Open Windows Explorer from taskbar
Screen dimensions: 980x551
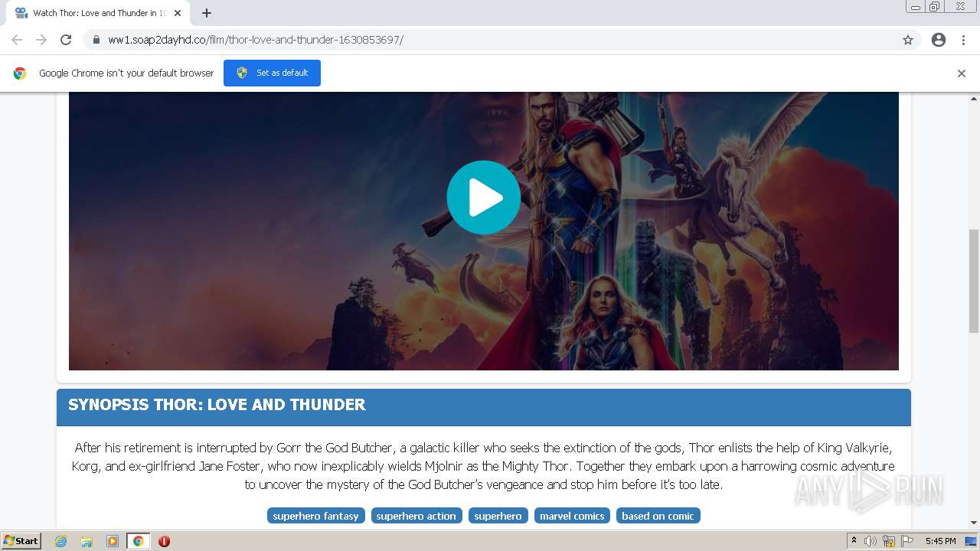click(x=87, y=541)
